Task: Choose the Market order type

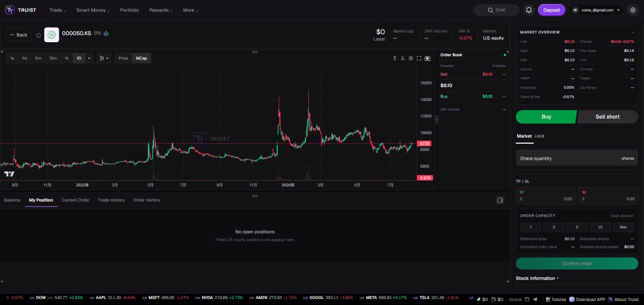Action: point(524,136)
